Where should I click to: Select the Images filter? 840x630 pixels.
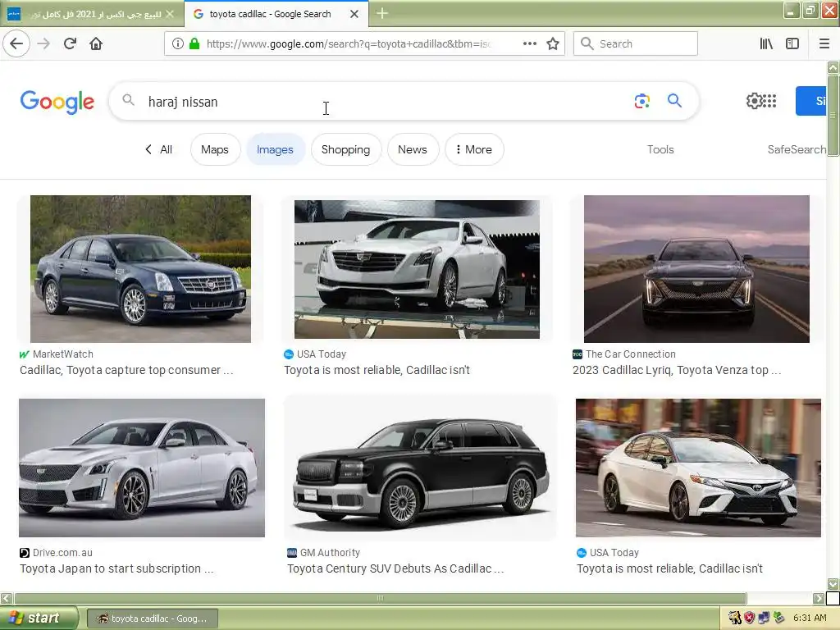pos(275,149)
